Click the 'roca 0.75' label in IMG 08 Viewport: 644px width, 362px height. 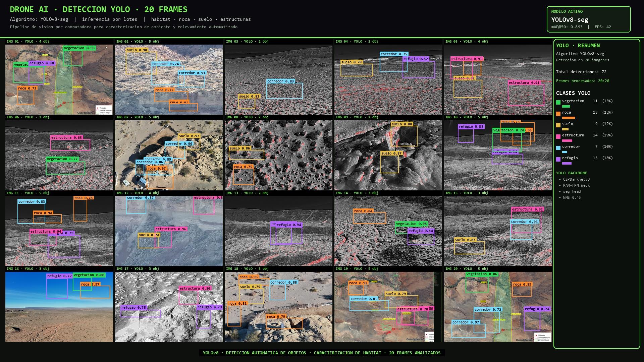point(243,167)
